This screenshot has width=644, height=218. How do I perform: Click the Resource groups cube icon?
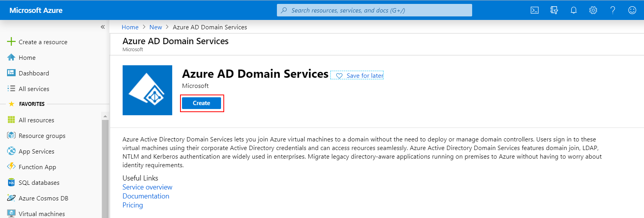[x=11, y=135]
